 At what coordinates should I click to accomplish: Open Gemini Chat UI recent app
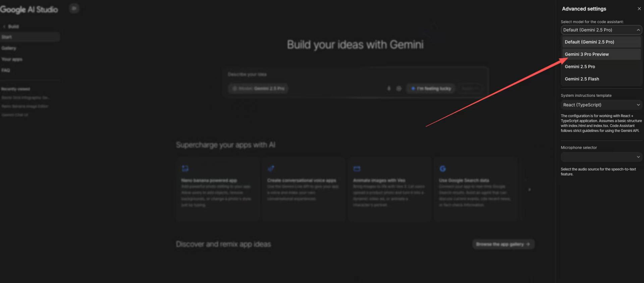[15, 115]
